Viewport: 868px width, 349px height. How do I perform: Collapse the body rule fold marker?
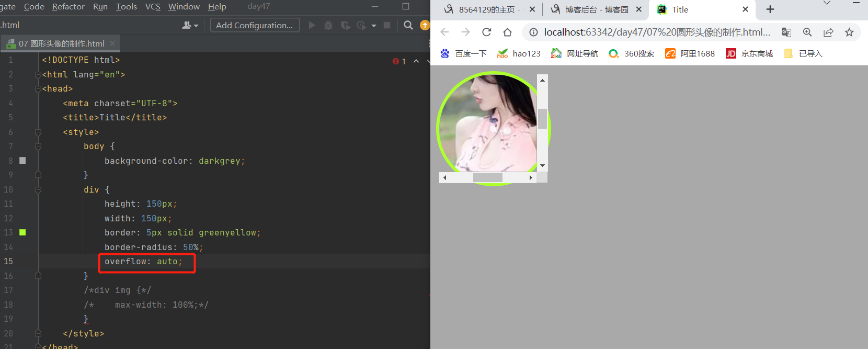click(38, 147)
